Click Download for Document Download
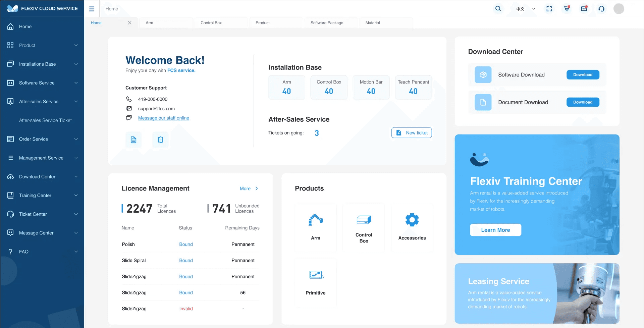The width and height of the screenshot is (644, 328). 583,102
